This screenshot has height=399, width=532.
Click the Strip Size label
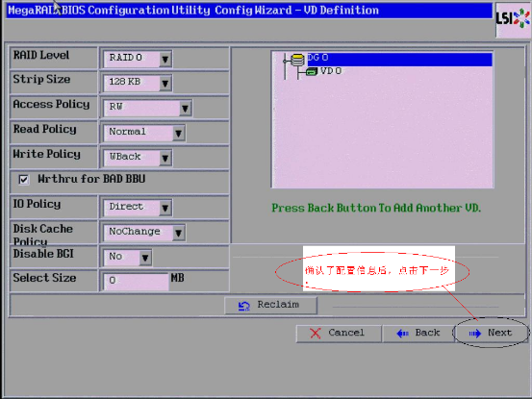(x=41, y=80)
